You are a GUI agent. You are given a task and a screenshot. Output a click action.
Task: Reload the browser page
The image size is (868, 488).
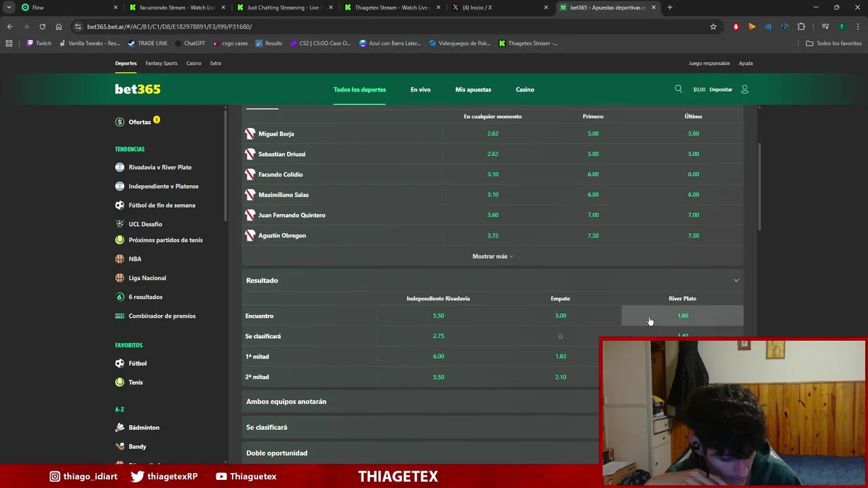coord(42,26)
